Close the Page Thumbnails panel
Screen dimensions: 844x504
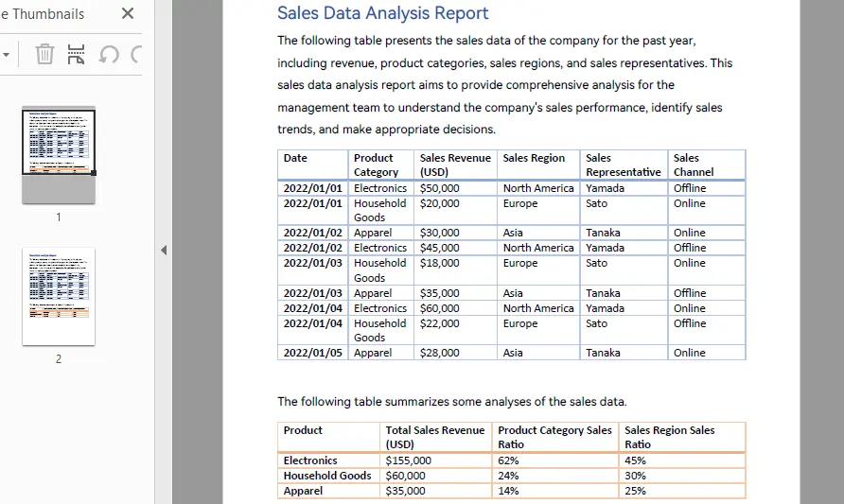click(x=128, y=14)
